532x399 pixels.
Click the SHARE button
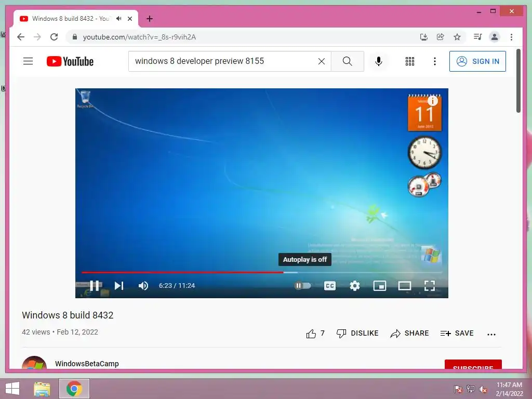coord(409,333)
